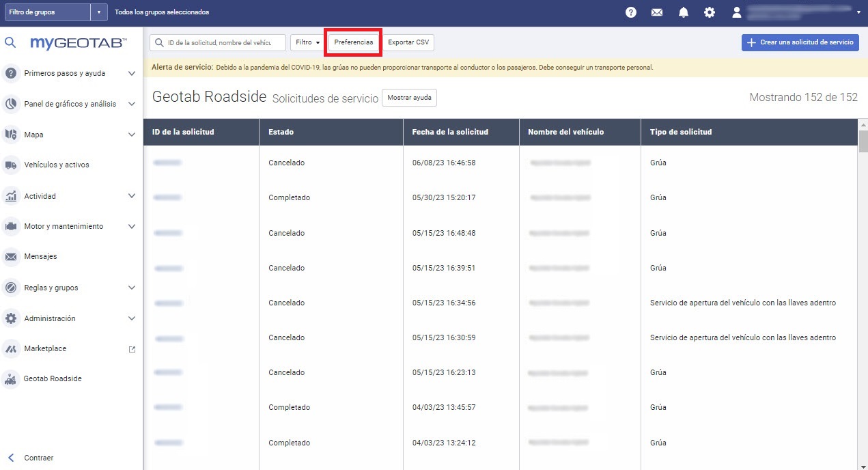Sort by Fecha de la solicitud header
This screenshot has height=470, width=868.
click(461, 132)
